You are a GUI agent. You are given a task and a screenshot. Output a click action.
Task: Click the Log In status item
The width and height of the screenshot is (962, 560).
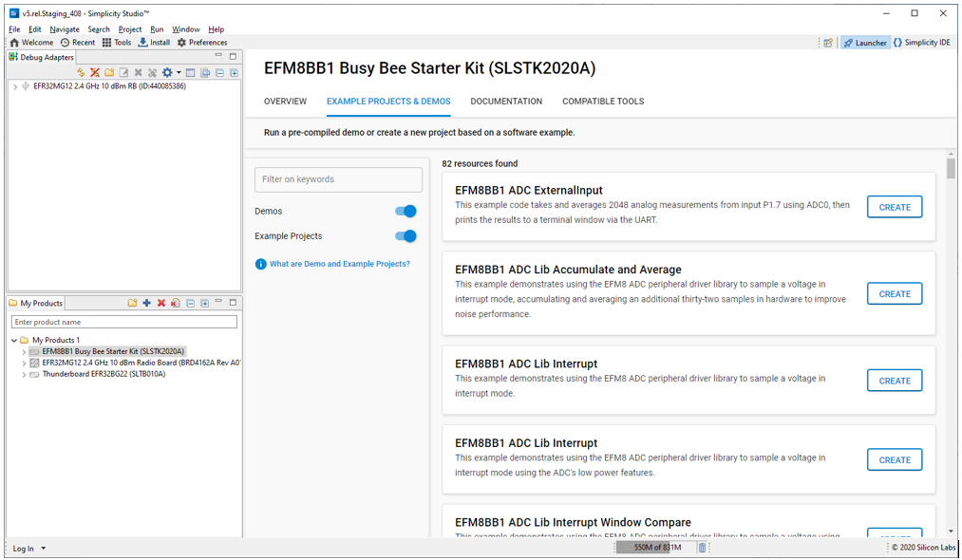(x=24, y=549)
